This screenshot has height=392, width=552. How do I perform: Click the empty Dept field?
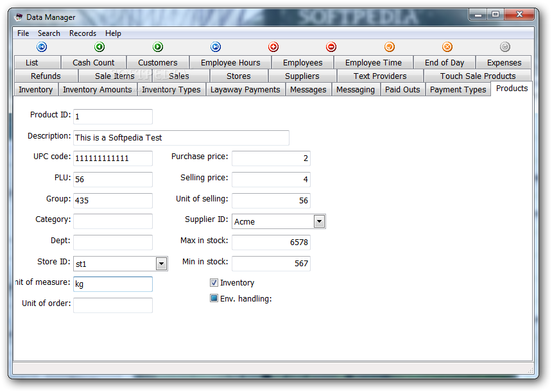[x=113, y=242]
